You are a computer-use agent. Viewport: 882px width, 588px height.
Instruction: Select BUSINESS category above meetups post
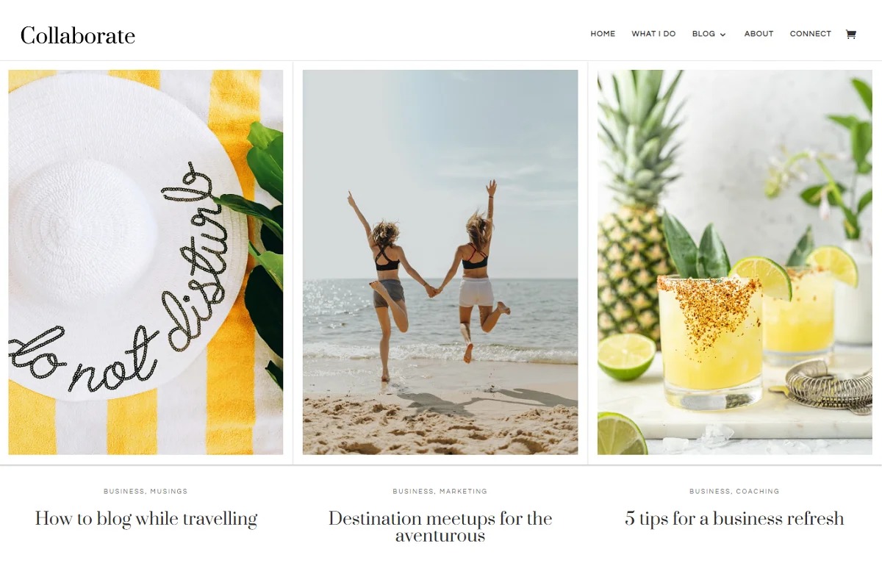pos(413,491)
